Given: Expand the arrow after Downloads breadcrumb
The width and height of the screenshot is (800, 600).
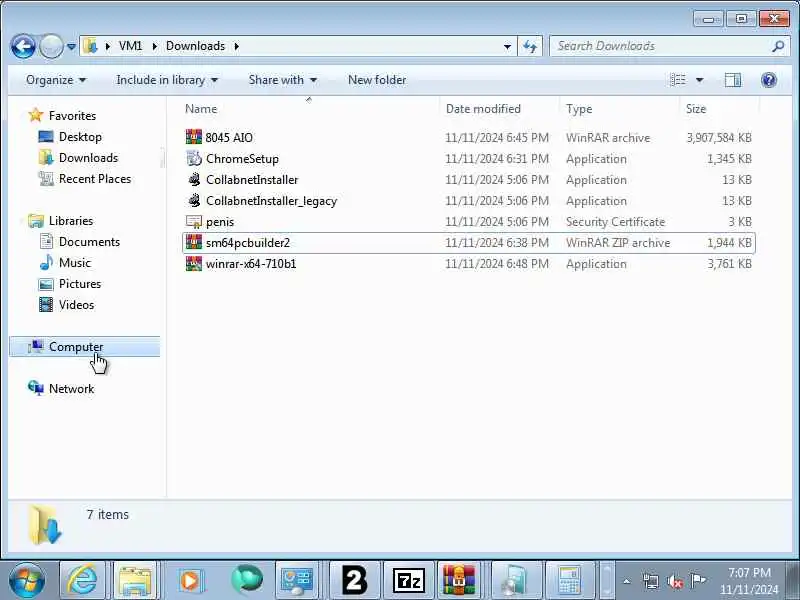Looking at the screenshot, I should point(237,46).
